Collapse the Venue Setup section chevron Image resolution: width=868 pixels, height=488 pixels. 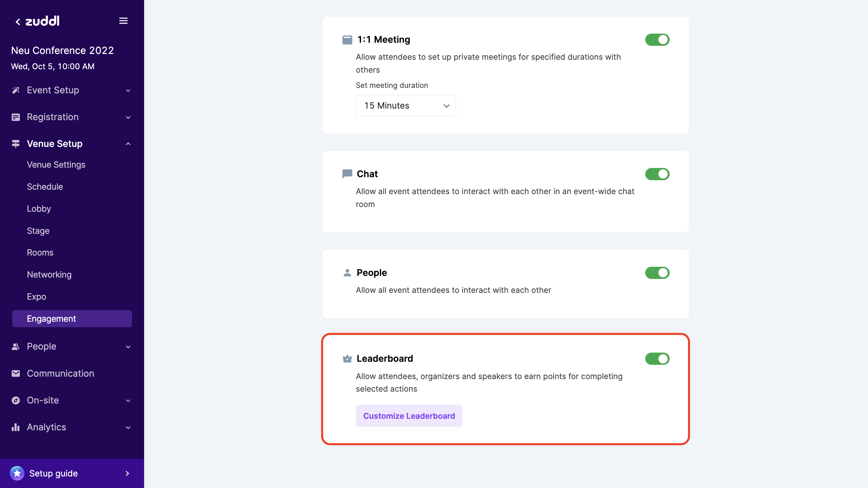[128, 144]
